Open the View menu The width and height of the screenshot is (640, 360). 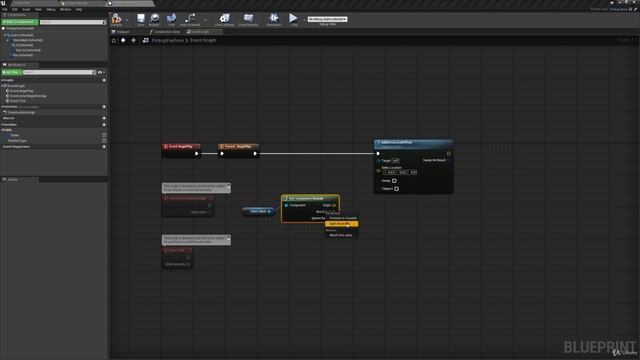pos(38,9)
